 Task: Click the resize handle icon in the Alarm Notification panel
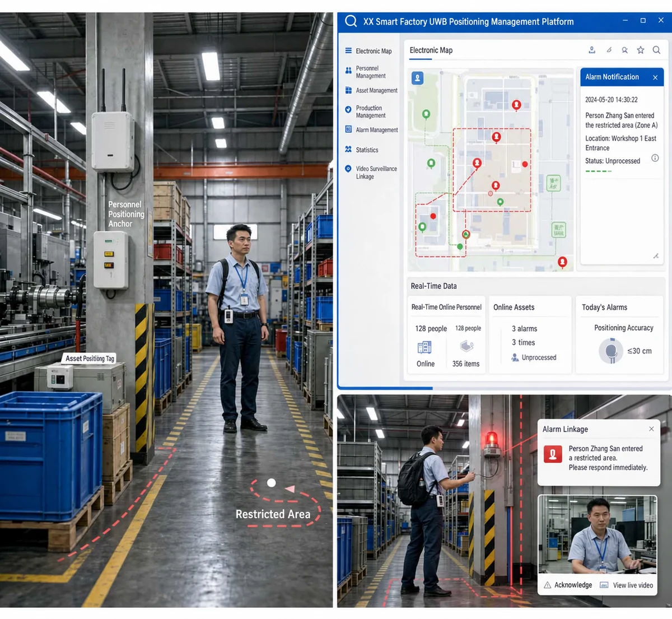point(656,256)
